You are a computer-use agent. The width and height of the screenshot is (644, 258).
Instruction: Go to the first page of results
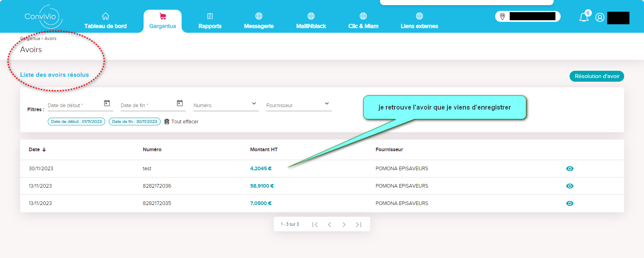tap(315, 224)
